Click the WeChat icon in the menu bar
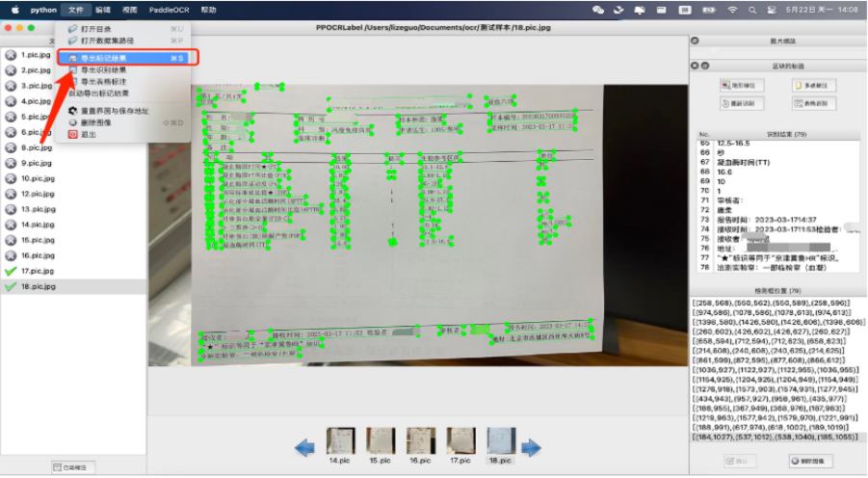Viewport: 868px width, 478px height. point(598,10)
